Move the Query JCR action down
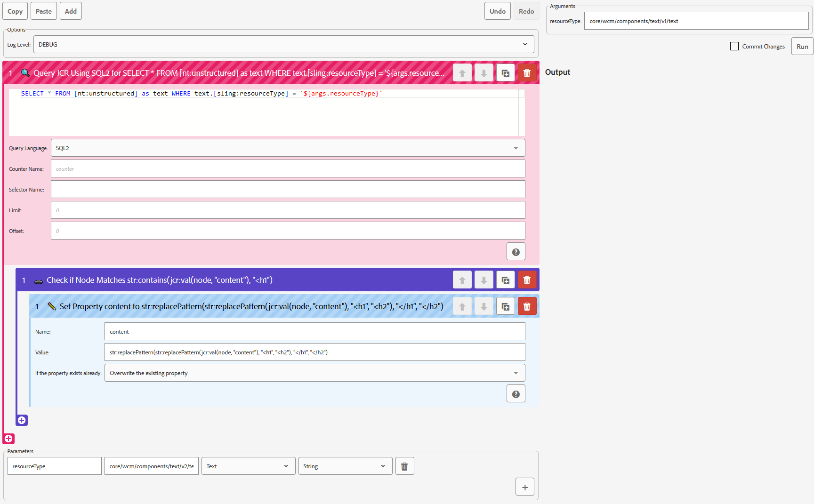The image size is (814, 504). pyautogui.click(x=484, y=73)
